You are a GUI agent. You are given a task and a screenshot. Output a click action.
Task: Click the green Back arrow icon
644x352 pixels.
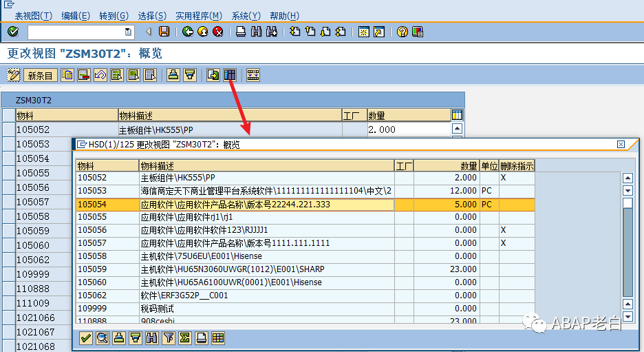[x=188, y=31]
